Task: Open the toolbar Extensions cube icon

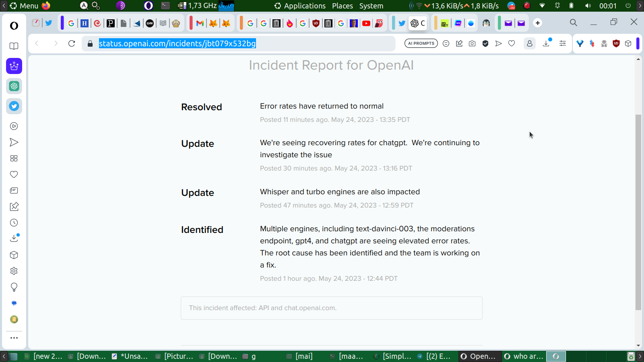Action: coord(628,43)
